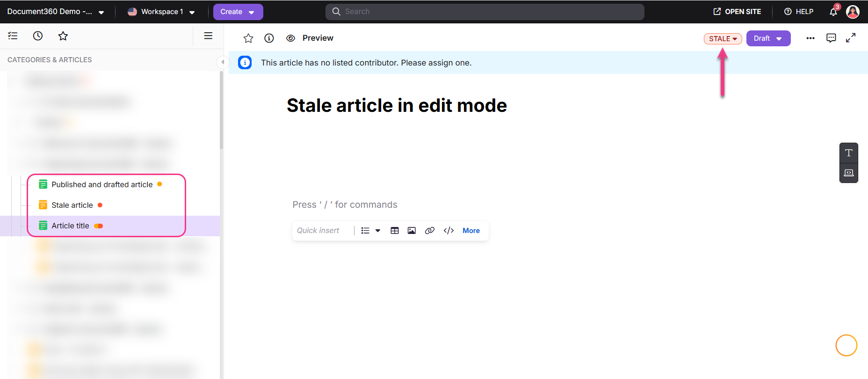Image resolution: width=868 pixels, height=379 pixels.
Task: Insert a link from quick insert
Action: click(x=430, y=231)
